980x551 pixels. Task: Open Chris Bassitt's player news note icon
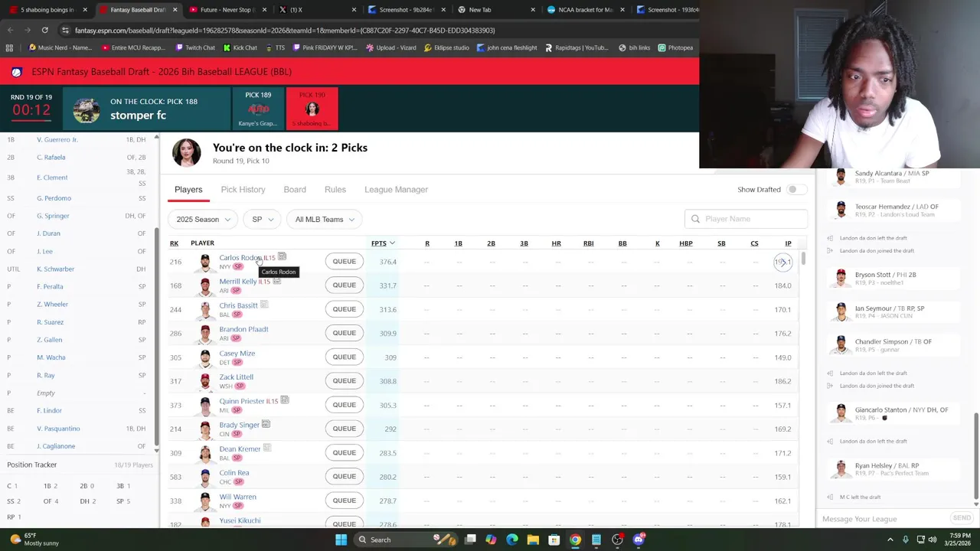click(x=263, y=305)
